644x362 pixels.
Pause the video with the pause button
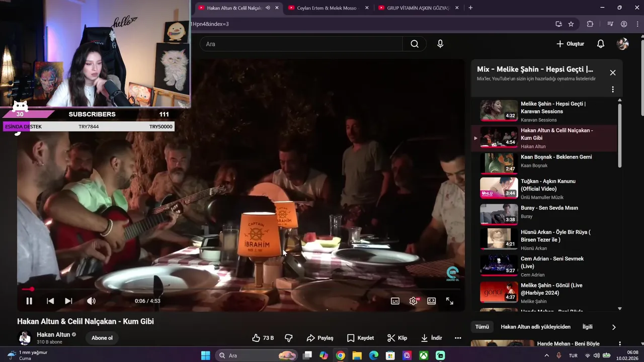click(29, 301)
